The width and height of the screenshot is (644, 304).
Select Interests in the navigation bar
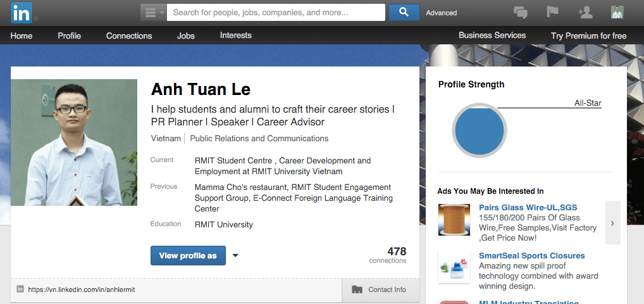(x=235, y=36)
